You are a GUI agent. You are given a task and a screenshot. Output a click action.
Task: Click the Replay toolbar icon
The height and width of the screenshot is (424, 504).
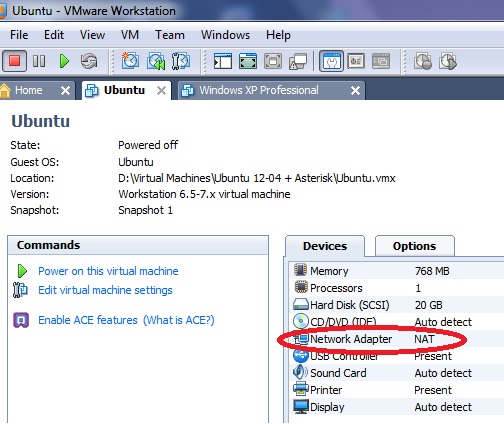pos(448,61)
